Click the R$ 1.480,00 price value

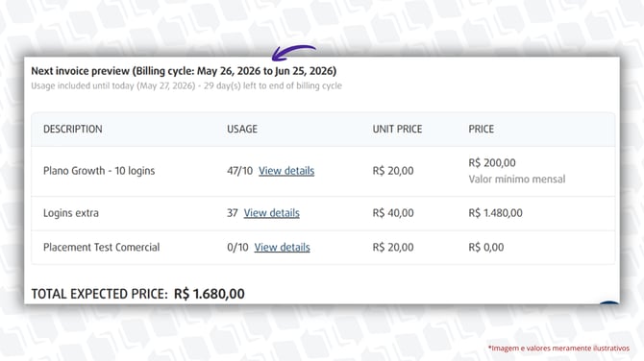pos(495,213)
